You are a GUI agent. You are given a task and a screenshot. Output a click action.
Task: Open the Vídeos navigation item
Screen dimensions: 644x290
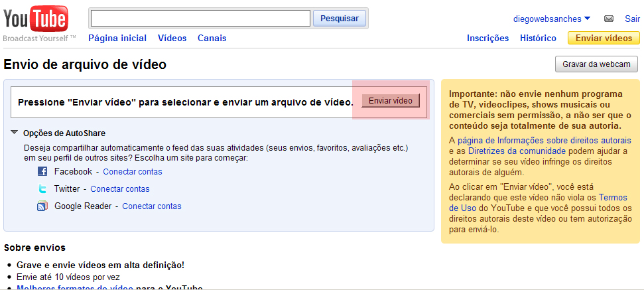[x=172, y=38]
